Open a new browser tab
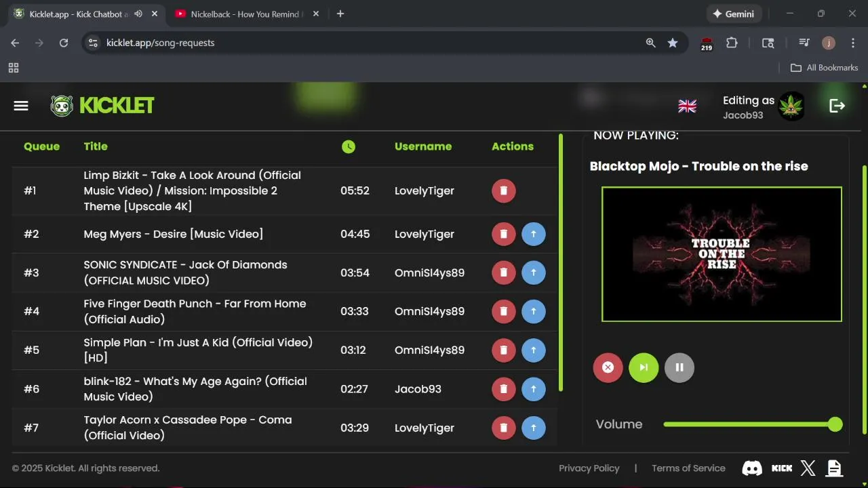868x488 pixels. pos(340,14)
